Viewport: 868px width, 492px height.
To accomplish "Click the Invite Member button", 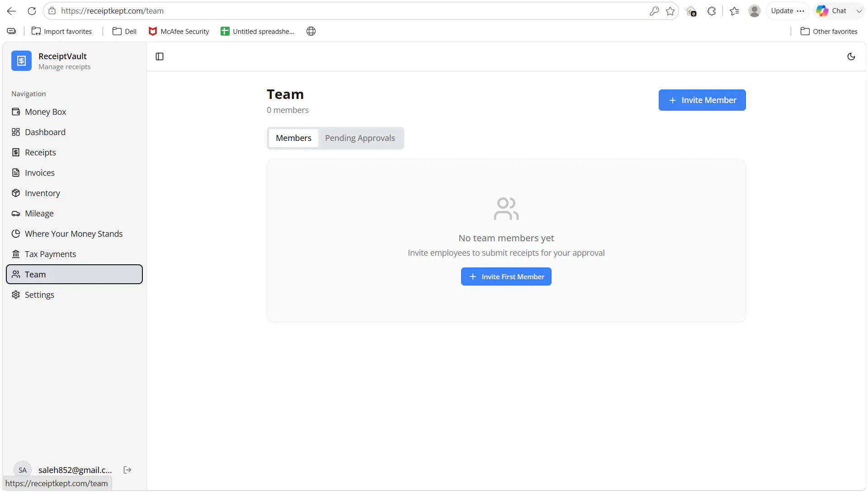I will pyautogui.click(x=702, y=100).
